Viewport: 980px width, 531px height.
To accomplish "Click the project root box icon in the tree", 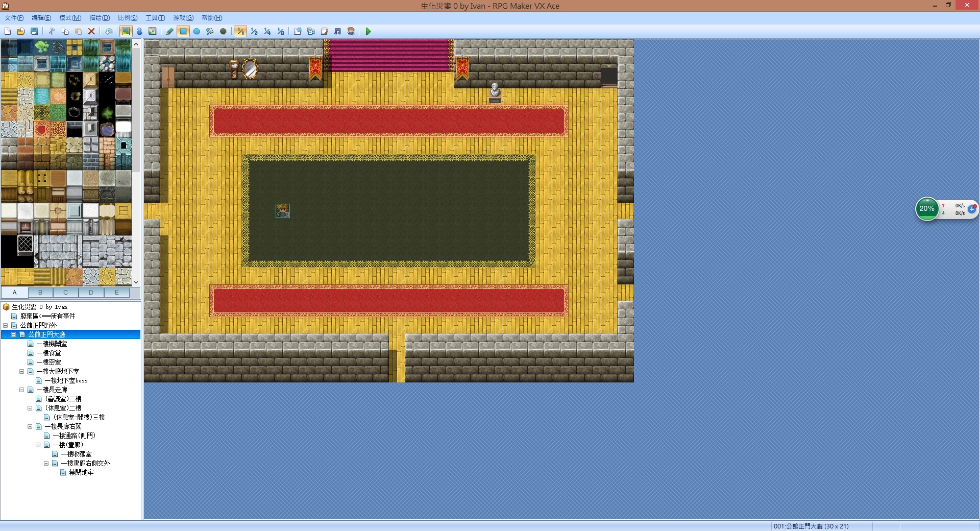I will click(6, 307).
